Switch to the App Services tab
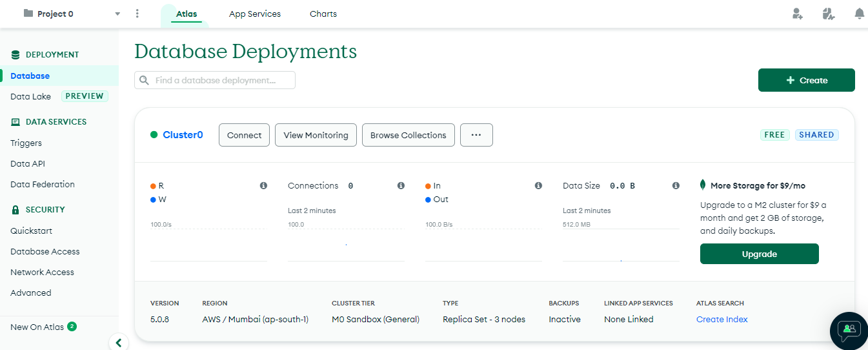This screenshot has height=350, width=868. [255, 14]
